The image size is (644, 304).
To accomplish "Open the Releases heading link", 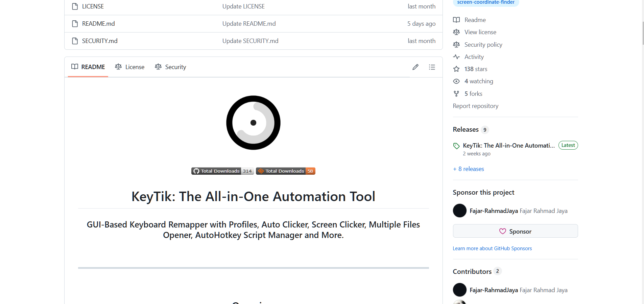I will [x=466, y=129].
